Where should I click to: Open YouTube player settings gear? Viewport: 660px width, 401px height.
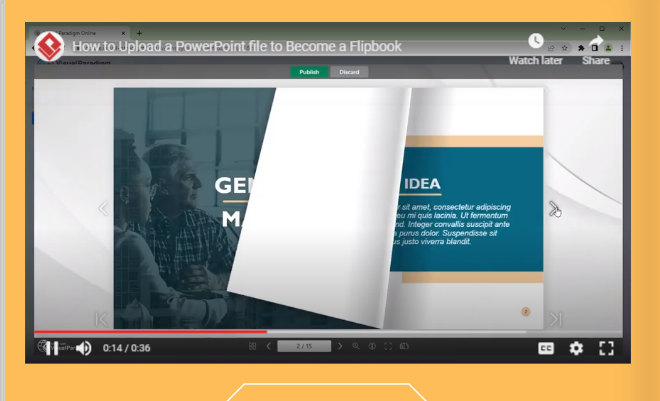576,348
